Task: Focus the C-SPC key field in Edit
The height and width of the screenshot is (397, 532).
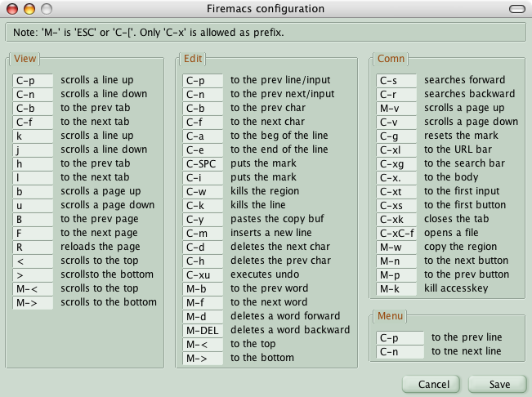Action: pos(203,164)
